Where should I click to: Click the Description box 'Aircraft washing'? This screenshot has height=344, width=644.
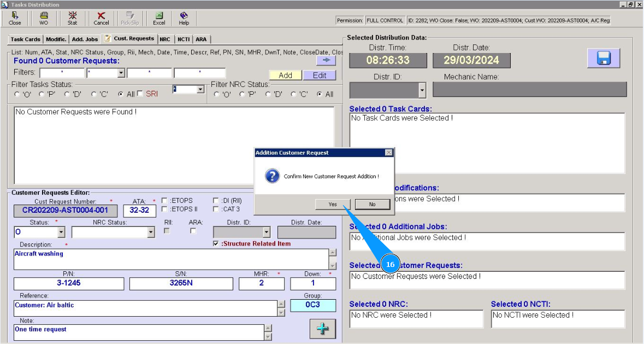(x=172, y=259)
